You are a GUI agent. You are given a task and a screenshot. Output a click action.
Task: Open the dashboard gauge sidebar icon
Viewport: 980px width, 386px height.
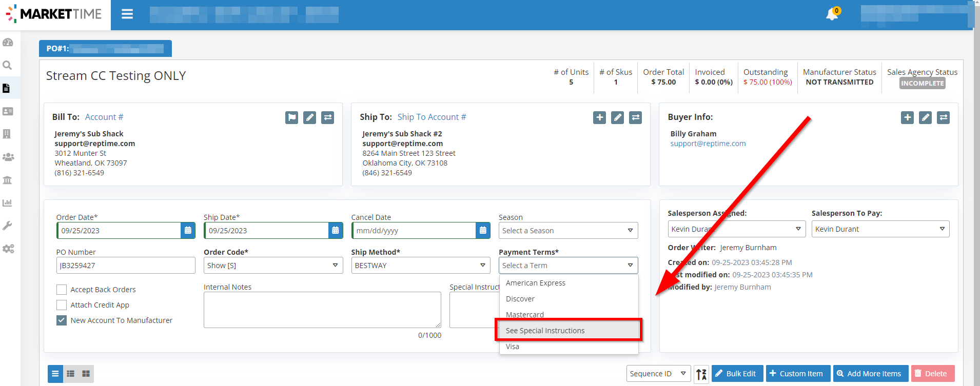8,43
